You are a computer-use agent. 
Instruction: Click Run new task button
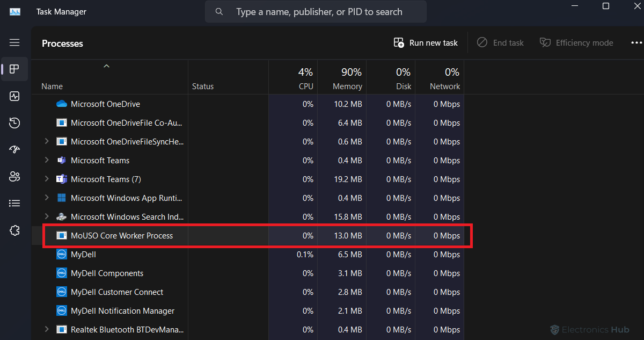(426, 42)
